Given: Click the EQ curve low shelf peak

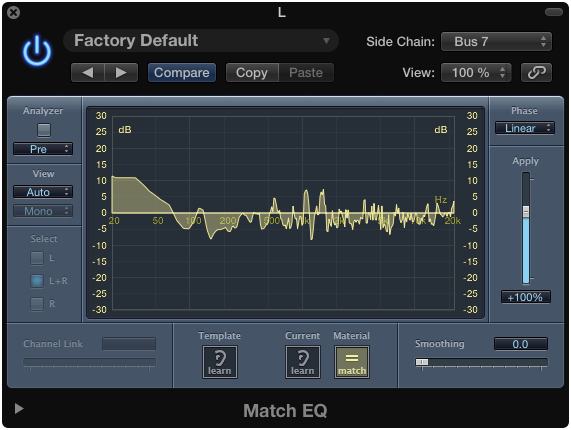Looking at the screenshot, I should point(124,178).
